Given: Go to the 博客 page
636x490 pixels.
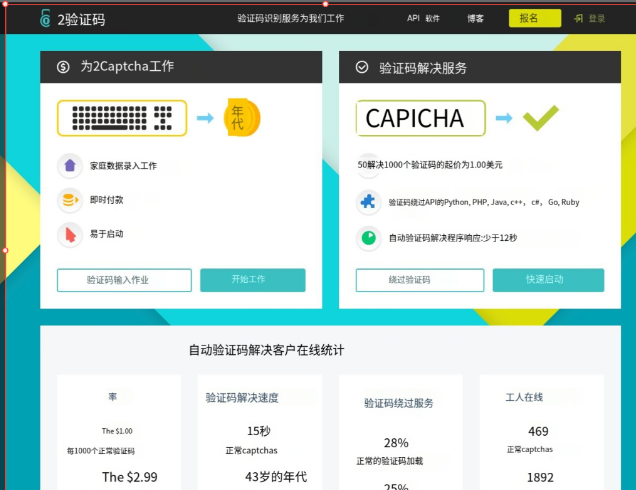Looking at the screenshot, I should tap(475, 18).
